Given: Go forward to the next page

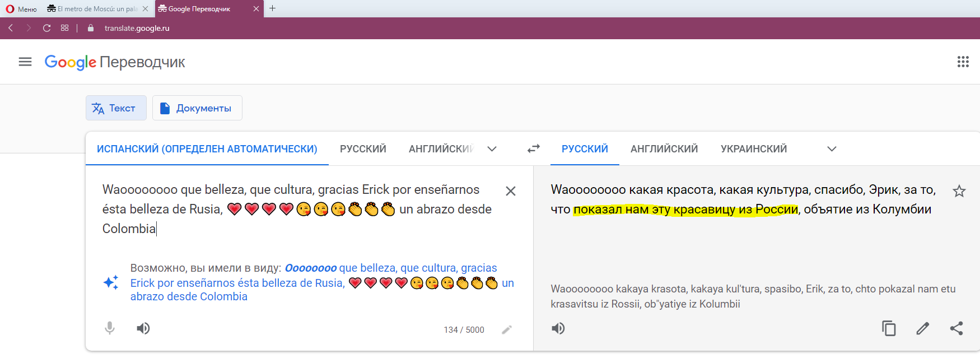Looking at the screenshot, I should [28, 28].
